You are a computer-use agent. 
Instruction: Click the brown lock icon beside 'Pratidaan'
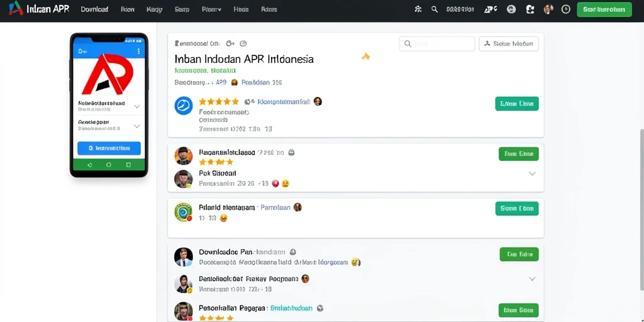(235, 82)
